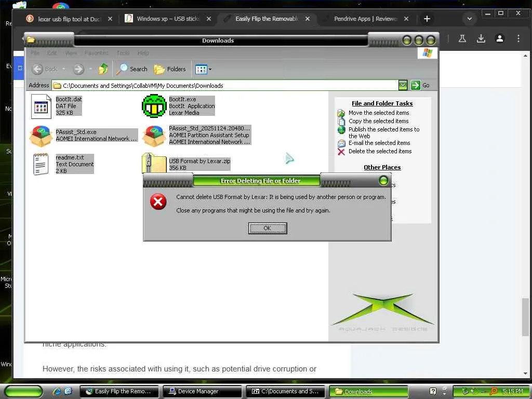The image size is (532, 399).
Task: Click the Back arrow in Explorer toolbar
Action: [37, 69]
